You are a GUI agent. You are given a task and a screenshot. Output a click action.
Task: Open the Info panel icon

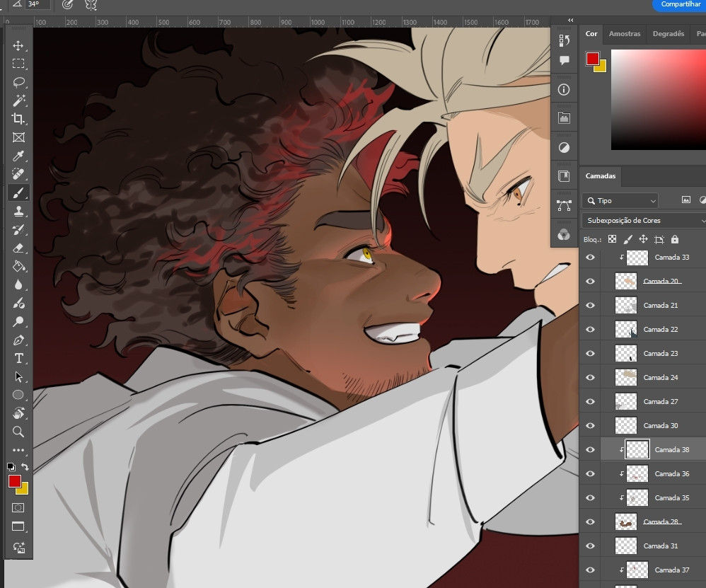pyautogui.click(x=564, y=90)
